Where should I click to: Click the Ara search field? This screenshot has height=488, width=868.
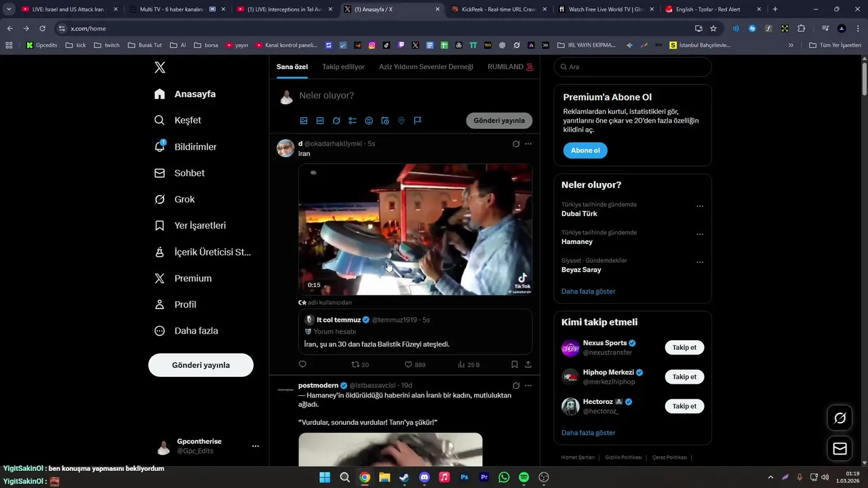(633, 67)
